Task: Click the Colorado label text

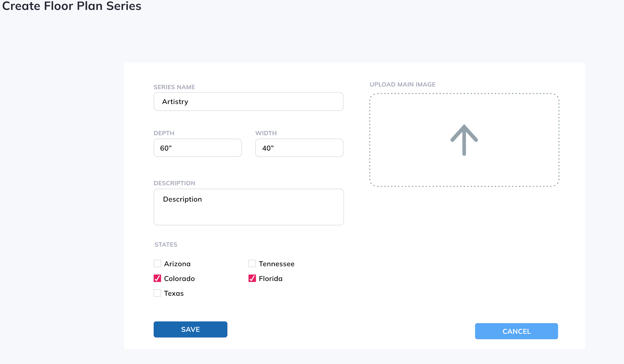Action: [x=179, y=279]
